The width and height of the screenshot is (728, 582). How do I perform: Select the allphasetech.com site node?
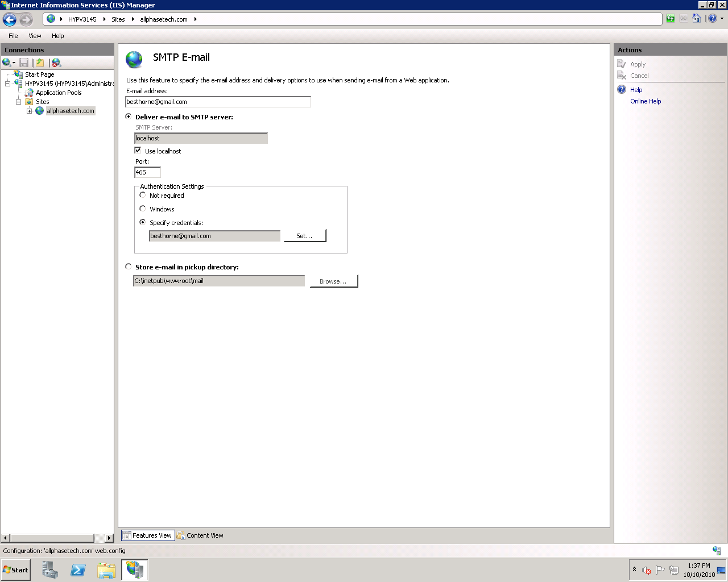[x=71, y=111]
